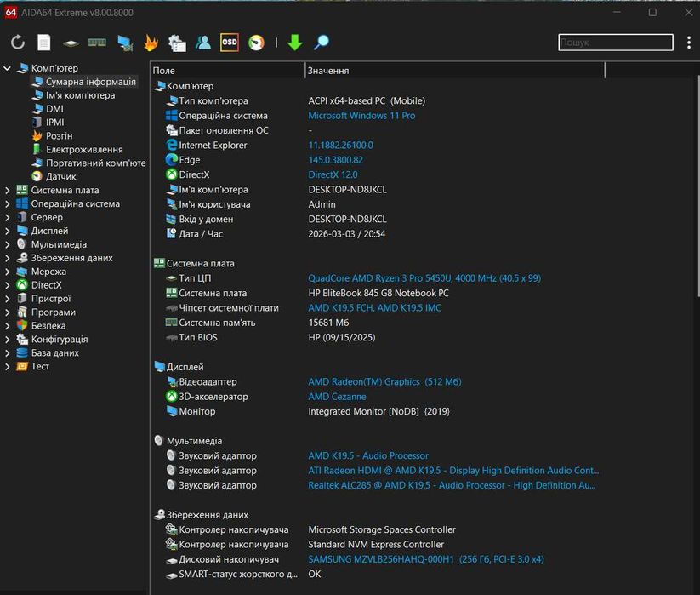
Task: Select IPMI in the tree
Action: (55, 123)
